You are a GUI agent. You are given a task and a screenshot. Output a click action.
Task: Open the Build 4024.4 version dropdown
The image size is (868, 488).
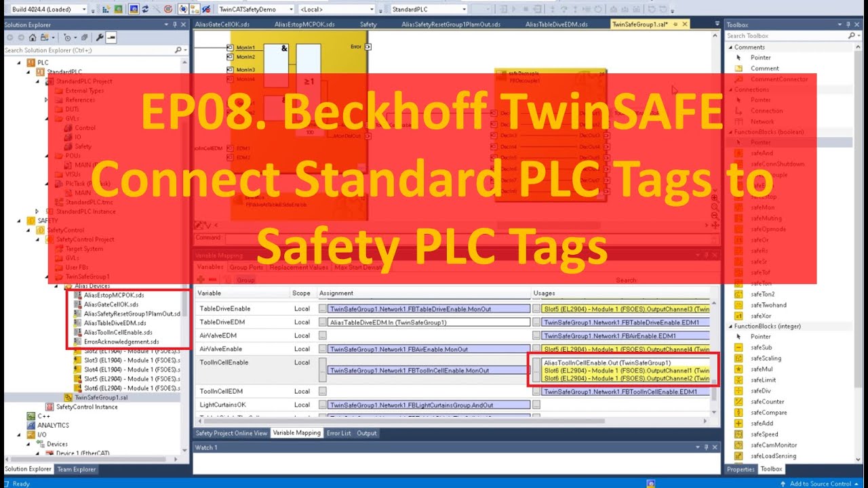pyautogui.click(x=84, y=9)
